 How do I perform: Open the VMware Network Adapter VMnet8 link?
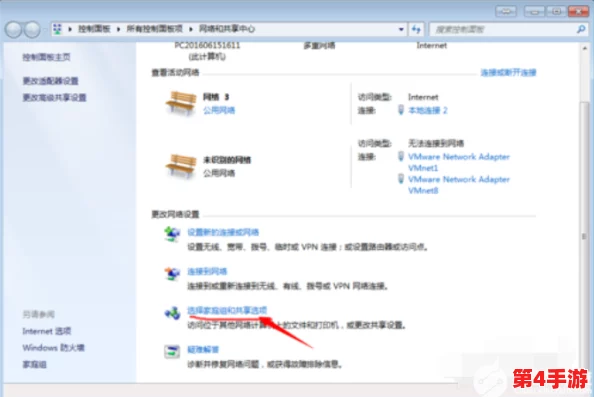click(459, 184)
